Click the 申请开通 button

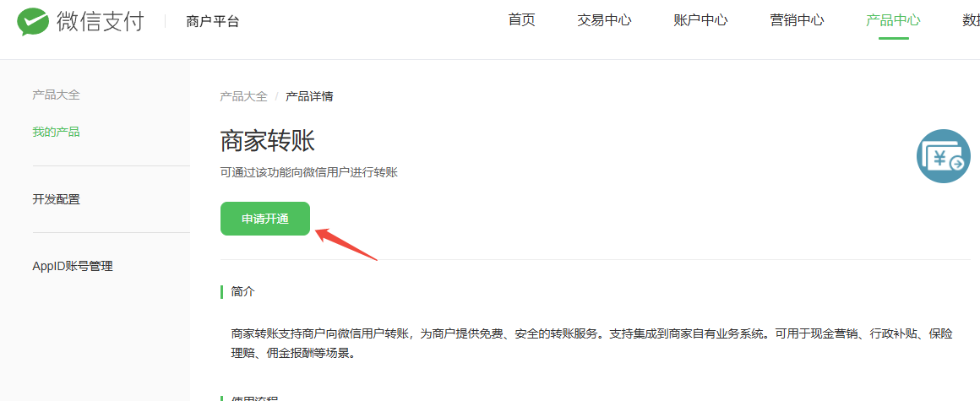click(265, 219)
